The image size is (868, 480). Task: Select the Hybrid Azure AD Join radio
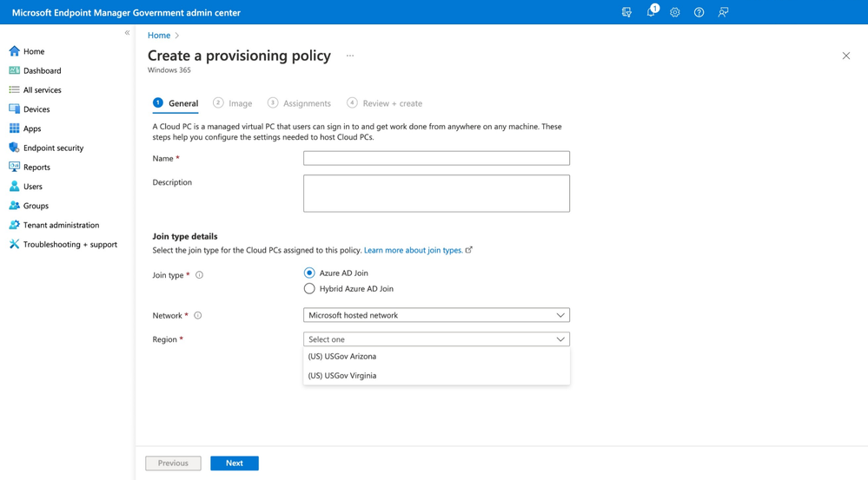(309, 289)
